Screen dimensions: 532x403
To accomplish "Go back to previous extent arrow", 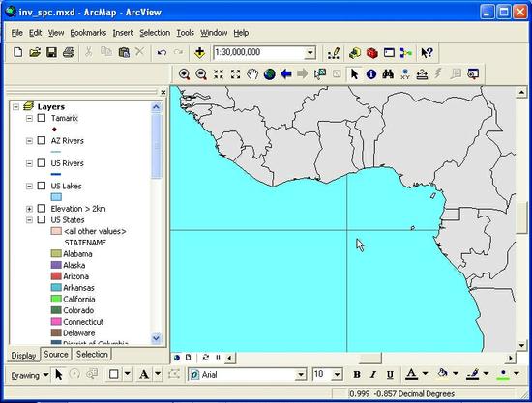I will pos(286,73).
